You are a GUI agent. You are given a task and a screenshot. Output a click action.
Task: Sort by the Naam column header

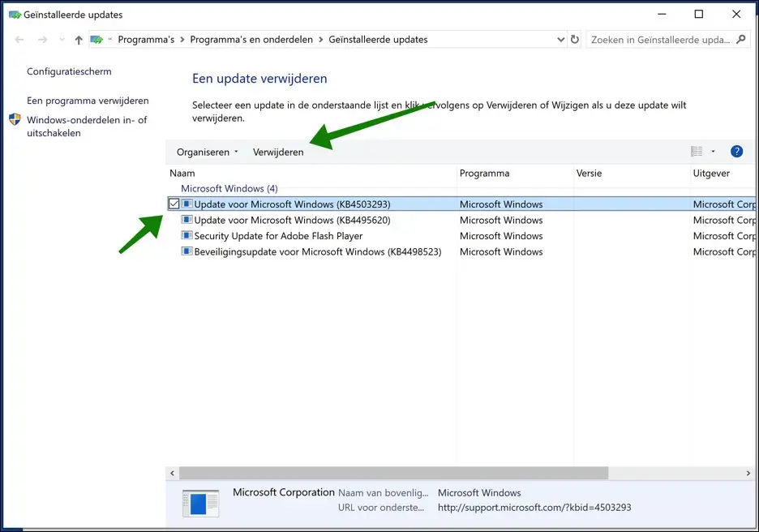click(311, 174)
